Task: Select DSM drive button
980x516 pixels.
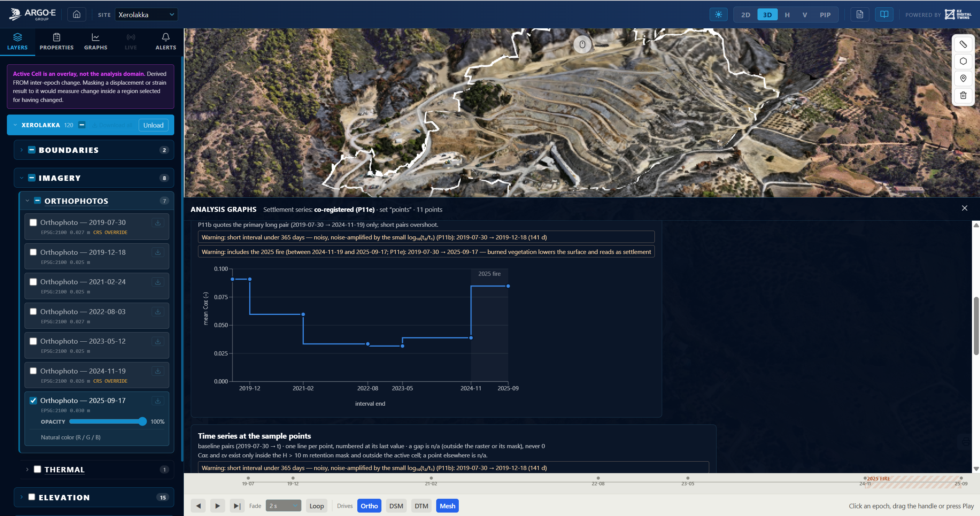Action: pyautogui.click(x=396, y=506)
